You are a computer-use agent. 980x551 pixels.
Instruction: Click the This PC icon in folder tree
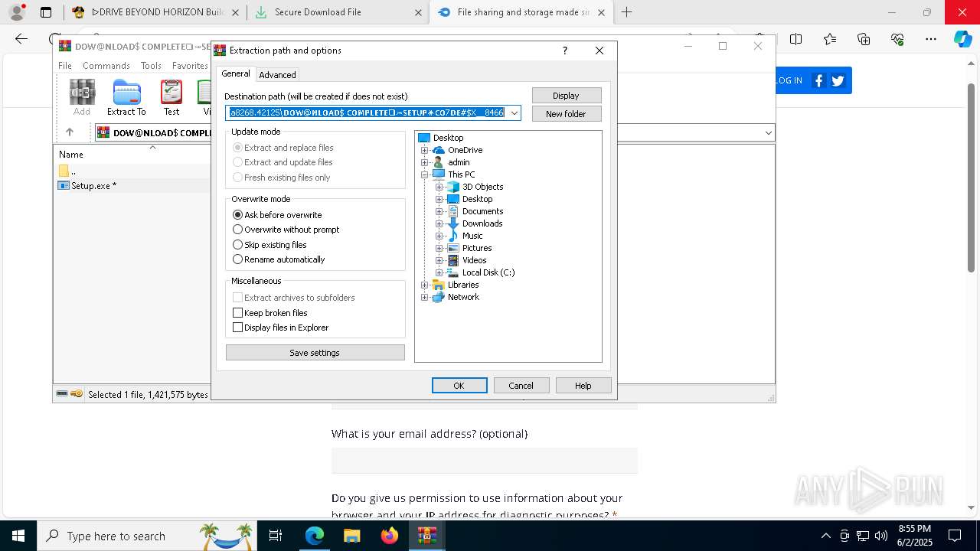(439, 174)
